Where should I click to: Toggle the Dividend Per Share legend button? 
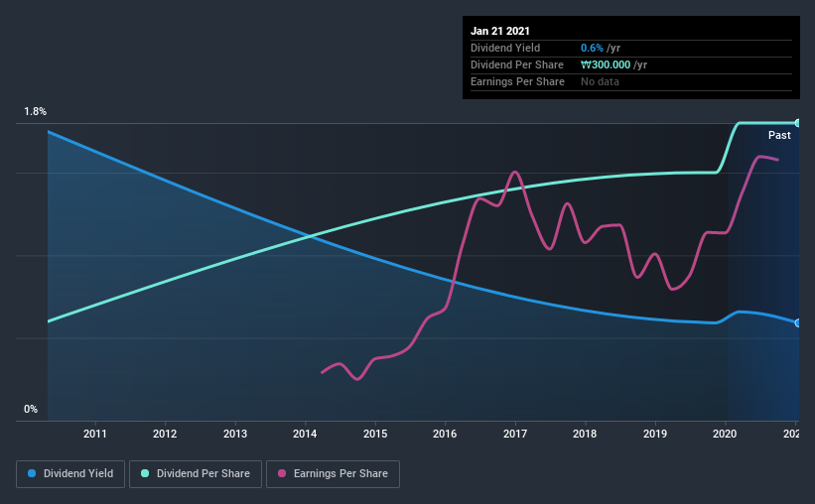click(x=196, y=474)
